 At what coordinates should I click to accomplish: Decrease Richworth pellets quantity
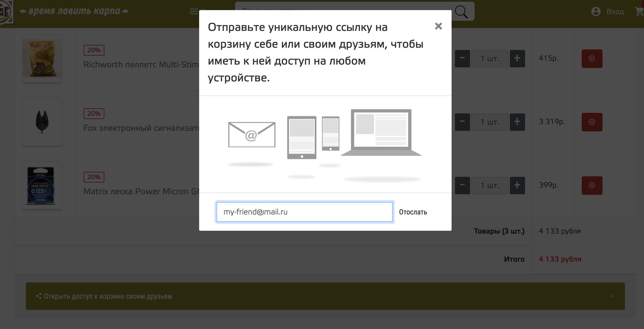pos(462,58)
